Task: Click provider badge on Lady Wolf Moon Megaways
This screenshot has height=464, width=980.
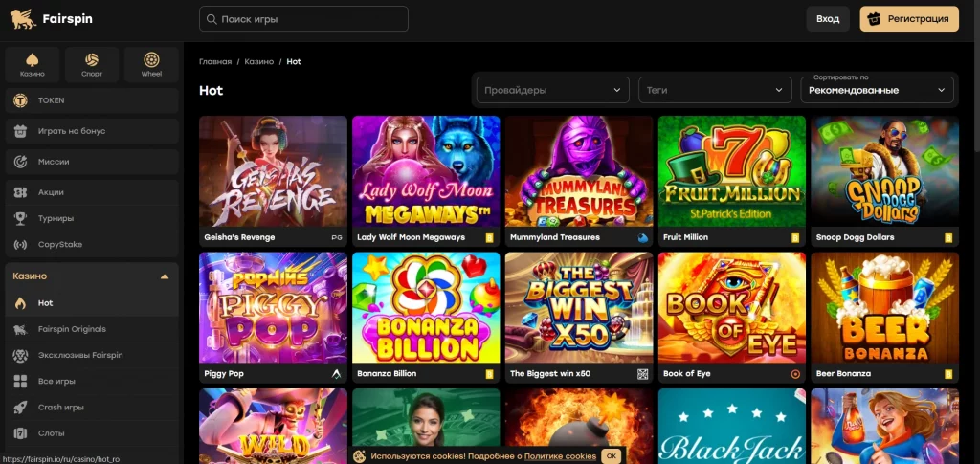Action: (490, 238)
